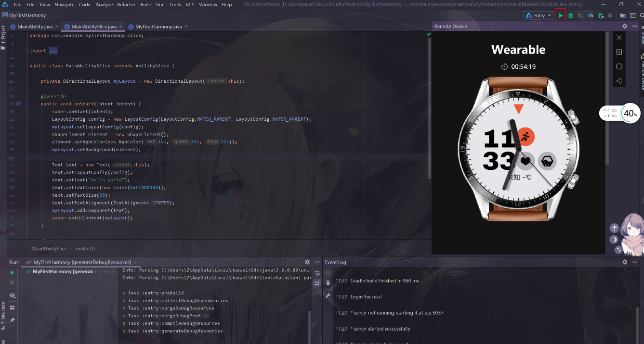The image size is (644, 344).
Task: Close the generateDebugResources run tab
Action: click(135, 262)
